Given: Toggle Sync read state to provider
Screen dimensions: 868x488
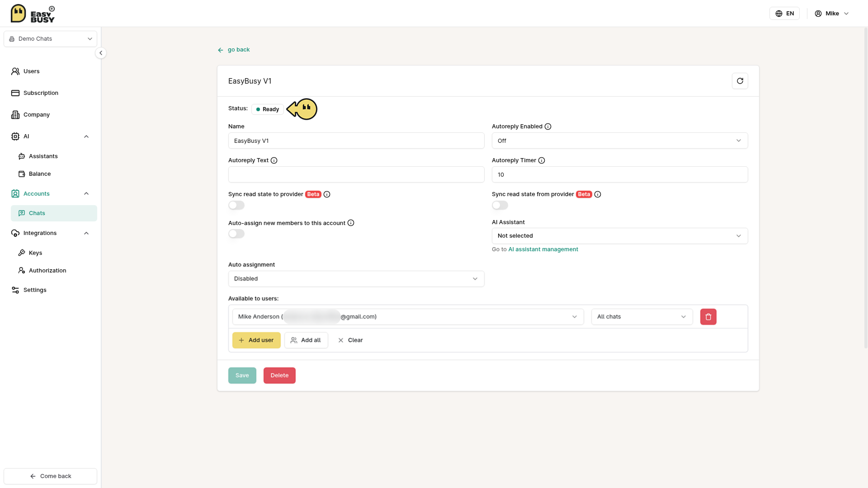Looking at the screenshot, I should tap(236, 205).
